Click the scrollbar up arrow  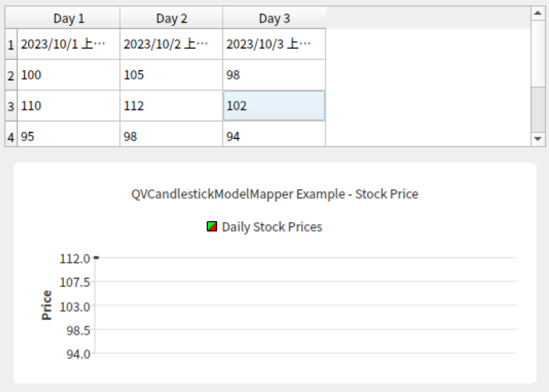(x=538, y=13)
